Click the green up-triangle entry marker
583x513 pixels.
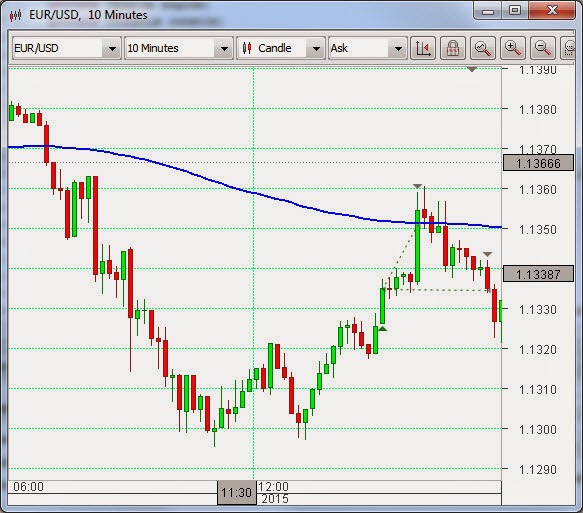(383, 329)
